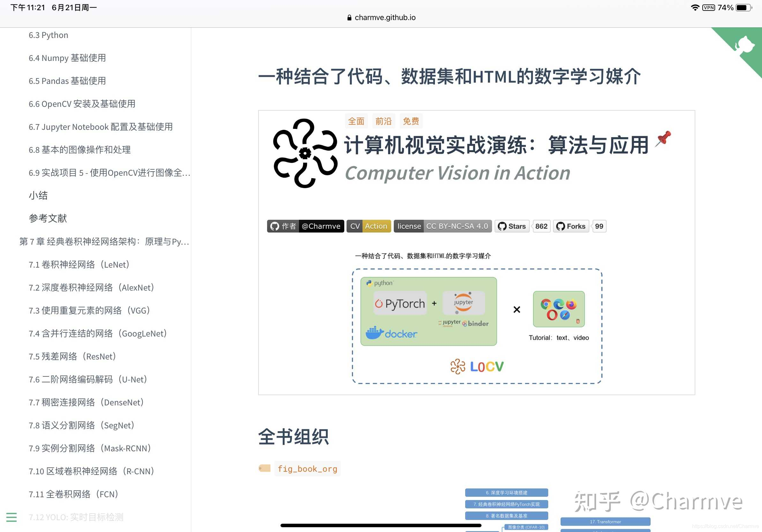Open the license CC BY-NC-SA 4.0 badge

pyautogui.click(x=443, y=226)
